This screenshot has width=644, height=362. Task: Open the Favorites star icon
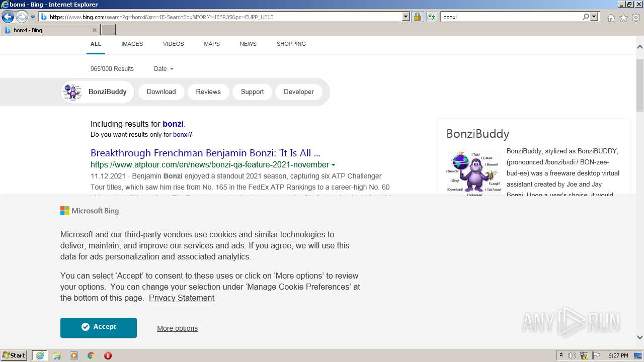(623, 18)
